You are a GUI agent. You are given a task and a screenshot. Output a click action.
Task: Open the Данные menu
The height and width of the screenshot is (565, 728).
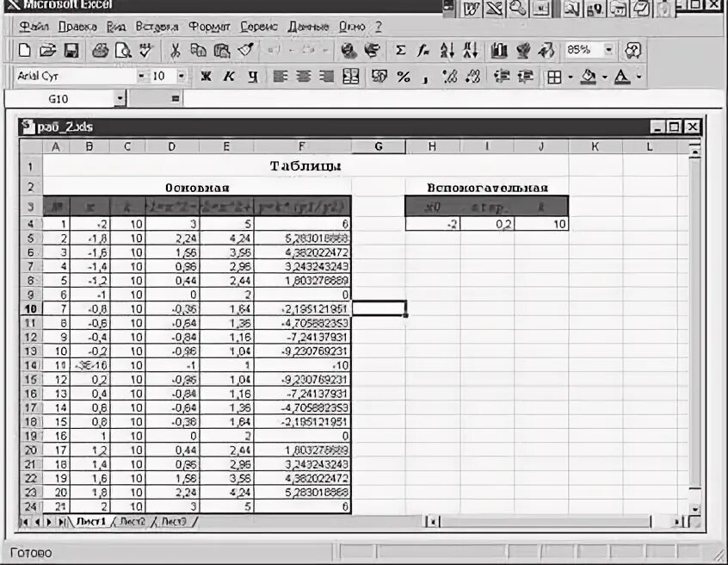tap(308, 27)
